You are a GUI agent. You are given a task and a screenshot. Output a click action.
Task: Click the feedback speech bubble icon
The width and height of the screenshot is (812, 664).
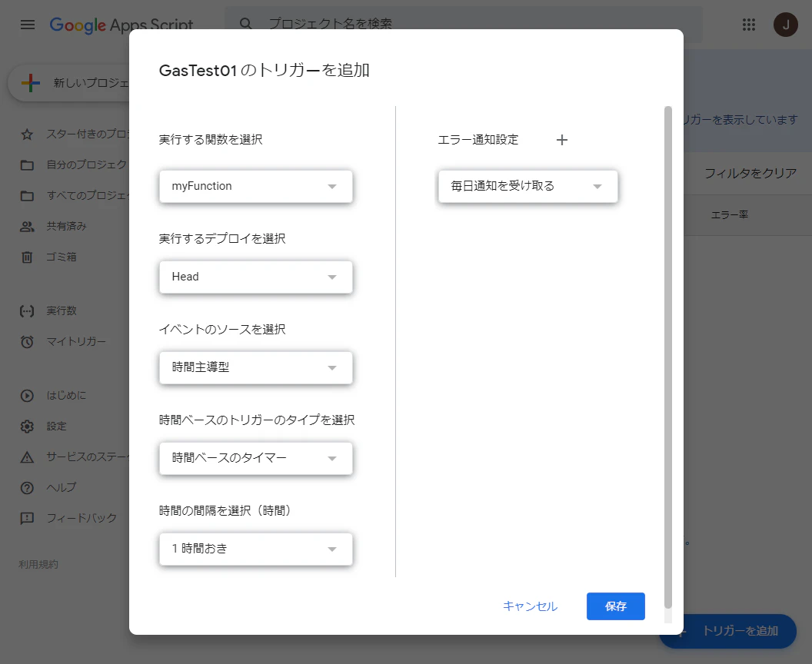click(27, 518)
